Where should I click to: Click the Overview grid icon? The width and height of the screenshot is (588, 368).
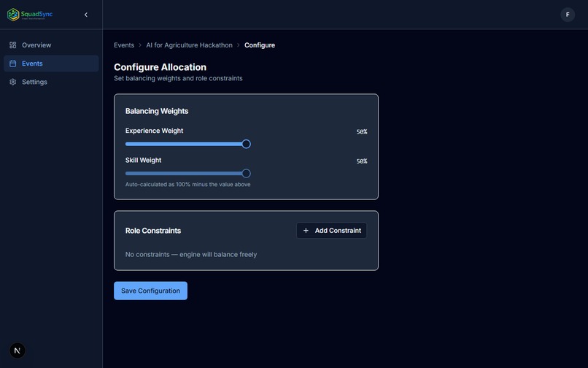tap(12, 45)
